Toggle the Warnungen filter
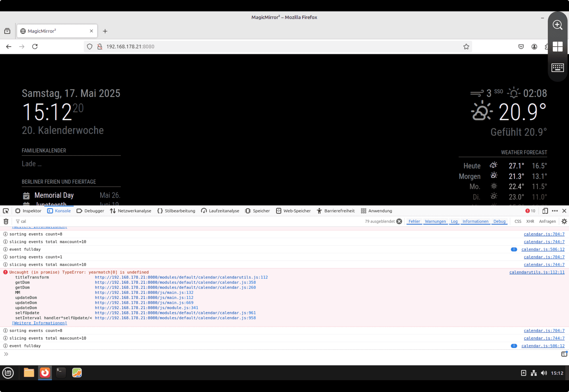 point(435,221)
